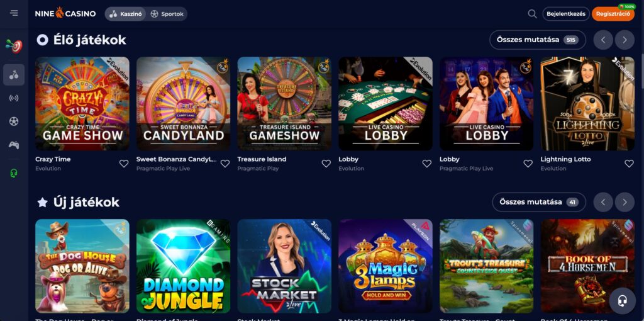Click the search magnifier icon
The width and height of the screenshot is (644, 321).
532,14
